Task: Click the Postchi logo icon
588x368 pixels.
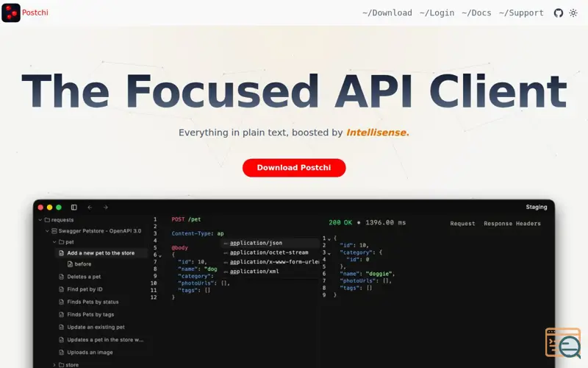Action: [11, 13]
